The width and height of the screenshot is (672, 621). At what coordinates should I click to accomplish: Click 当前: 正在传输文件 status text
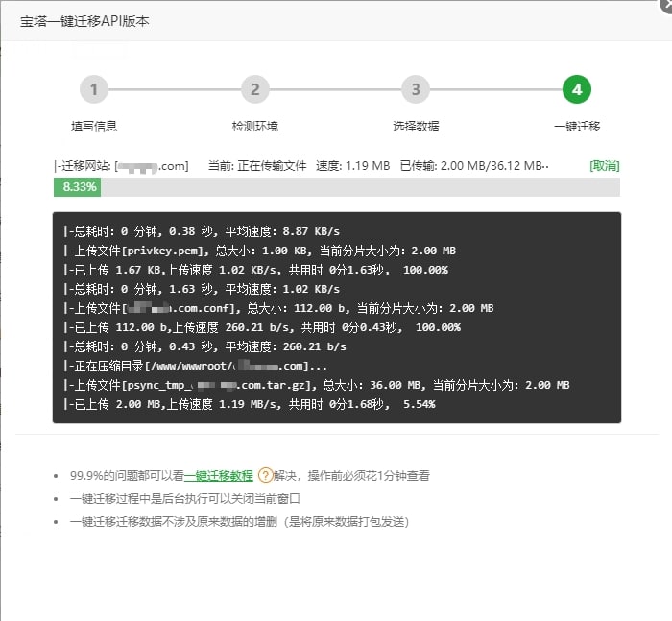point(257,165)
